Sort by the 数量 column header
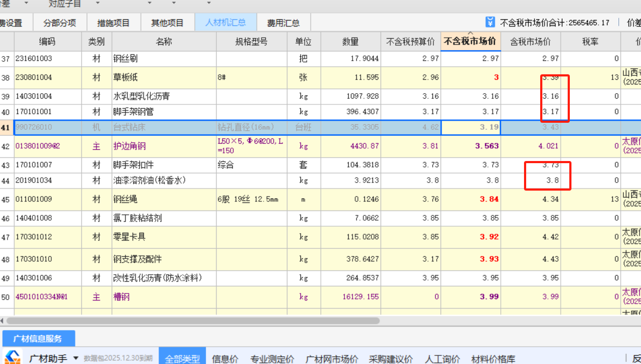 (351, 41)
